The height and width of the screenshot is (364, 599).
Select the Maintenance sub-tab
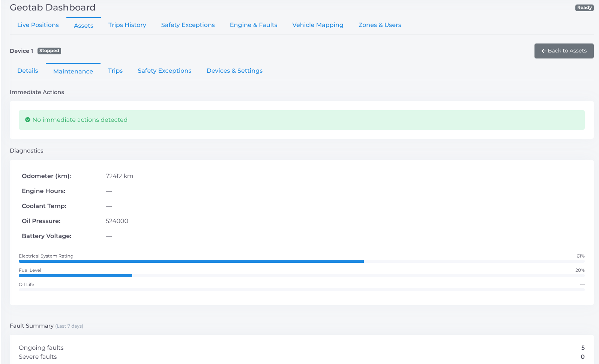click(x=73, y=71)
